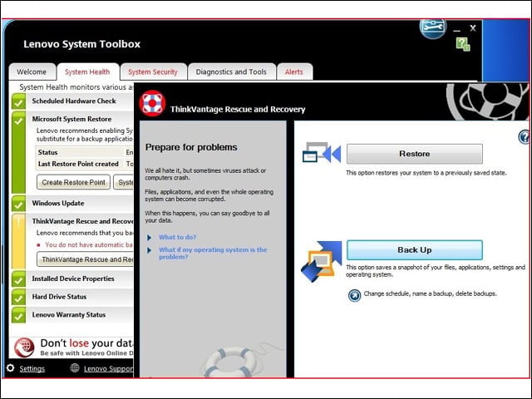Viewport: 532px width, 399px height.
Task: Click the Lenovo Online Data banner globe icon
Action: point(24,347)
